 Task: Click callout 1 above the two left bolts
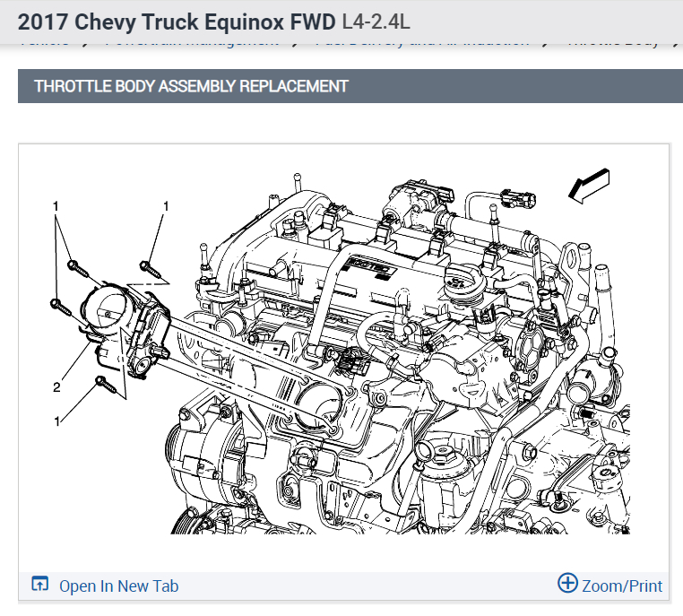[56, 205]
